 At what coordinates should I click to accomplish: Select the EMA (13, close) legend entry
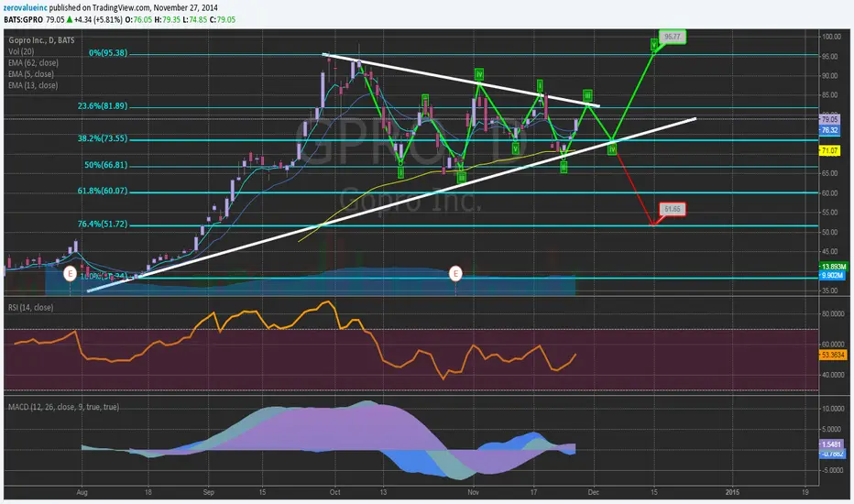pyautogui.click(x=33, y=85)
